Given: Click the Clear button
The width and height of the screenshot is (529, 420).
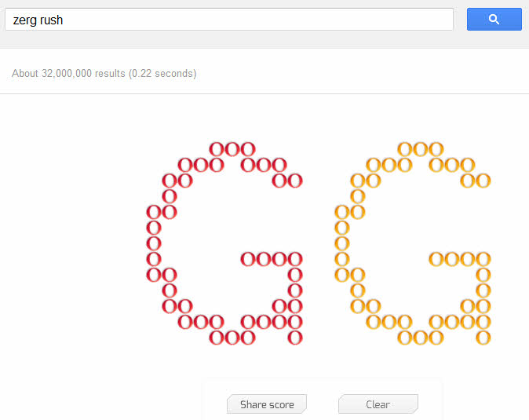Looking at the screenshot, I should click(x=378, y=404).
